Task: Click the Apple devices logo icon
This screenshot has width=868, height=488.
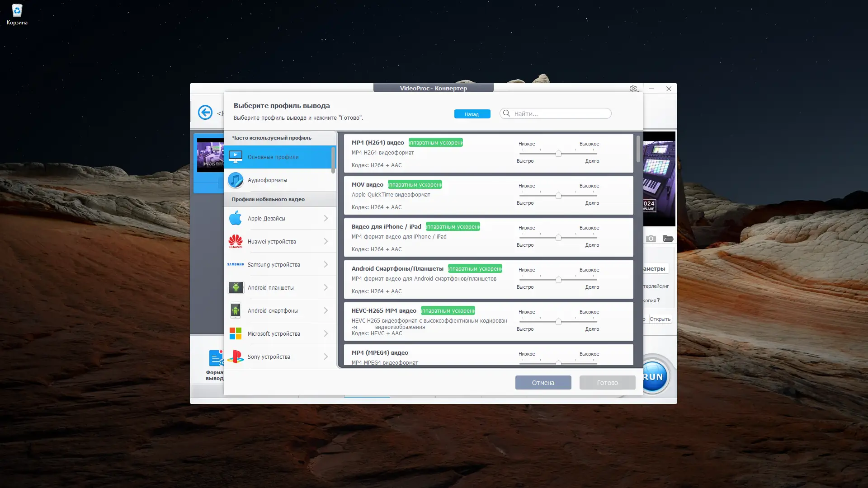Action: point(236,218)
